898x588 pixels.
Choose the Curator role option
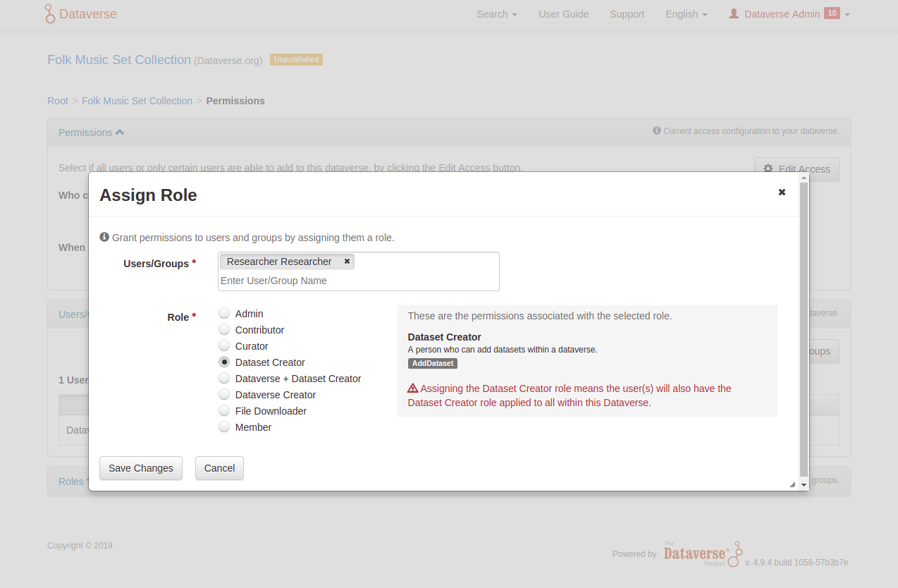(224, 346)
